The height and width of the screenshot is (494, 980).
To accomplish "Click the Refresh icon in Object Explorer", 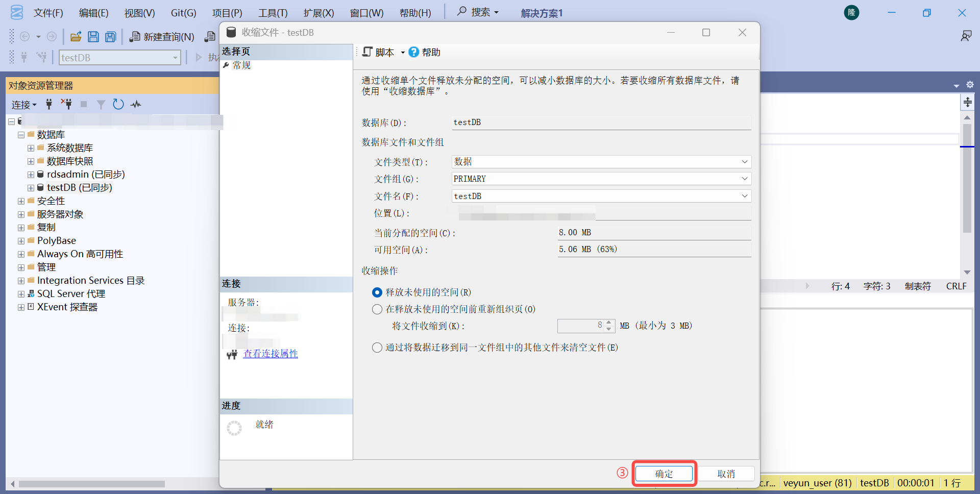I will click(118, 104).
